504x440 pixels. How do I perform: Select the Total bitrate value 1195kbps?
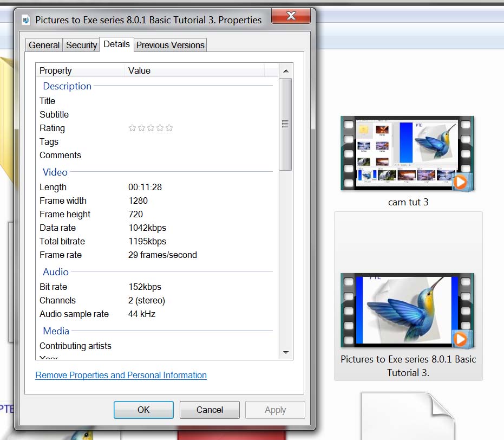coord(147,241)
